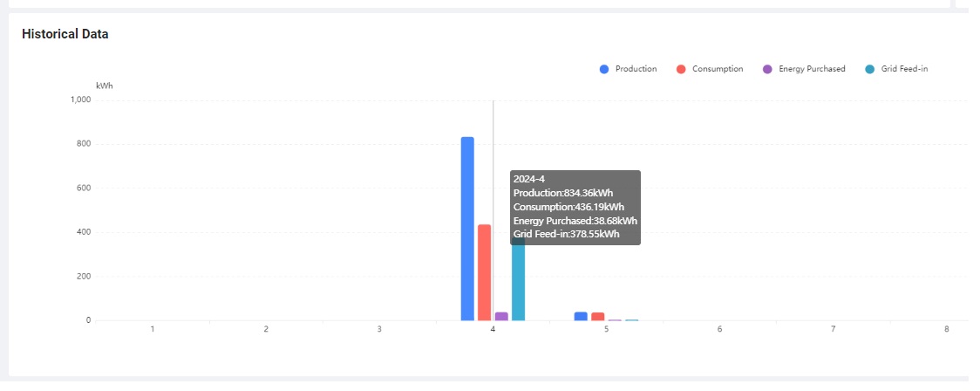Click month 1 on the x-axis

[153, 329]
